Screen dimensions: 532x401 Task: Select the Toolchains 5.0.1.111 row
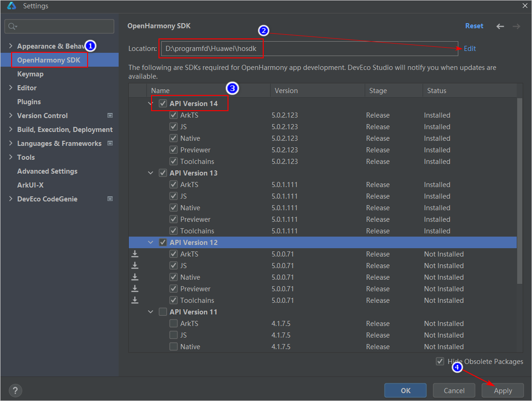pyautogui.click(x=323, y=231)
